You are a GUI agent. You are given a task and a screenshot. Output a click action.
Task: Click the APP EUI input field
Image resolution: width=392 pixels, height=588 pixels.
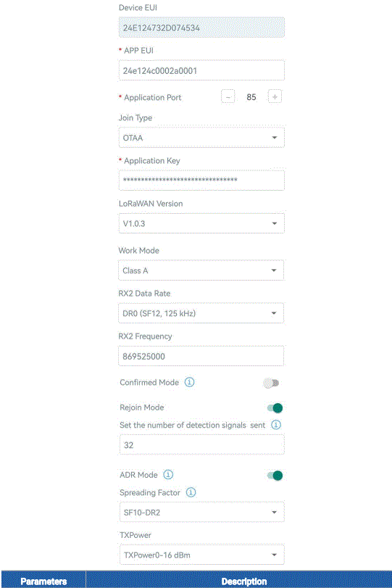click(201, 70)
